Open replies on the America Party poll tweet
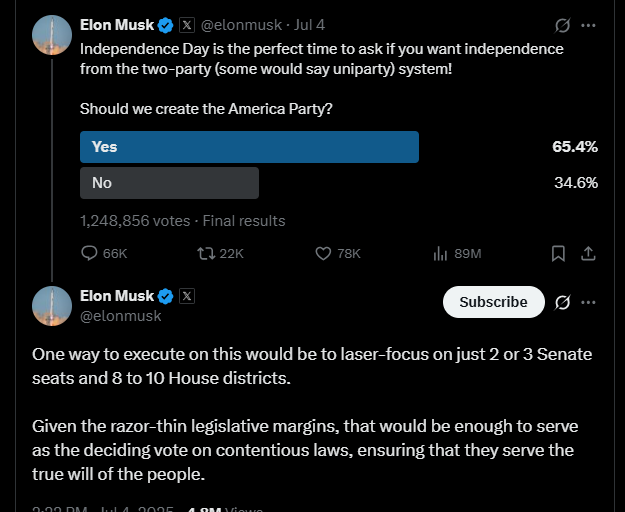The image size is (625, 512). [x=104, y=253]
